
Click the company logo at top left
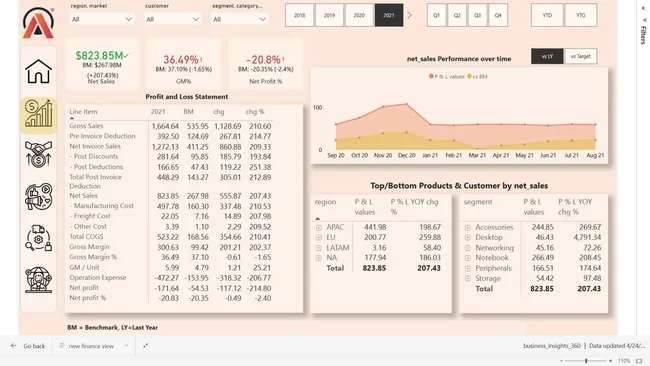(x=38, y=23)
